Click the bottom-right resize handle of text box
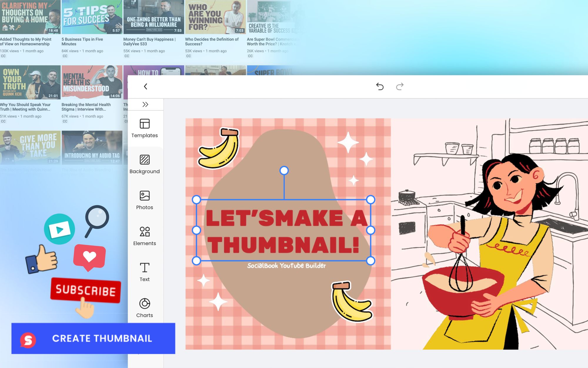 tap(371, 261)
